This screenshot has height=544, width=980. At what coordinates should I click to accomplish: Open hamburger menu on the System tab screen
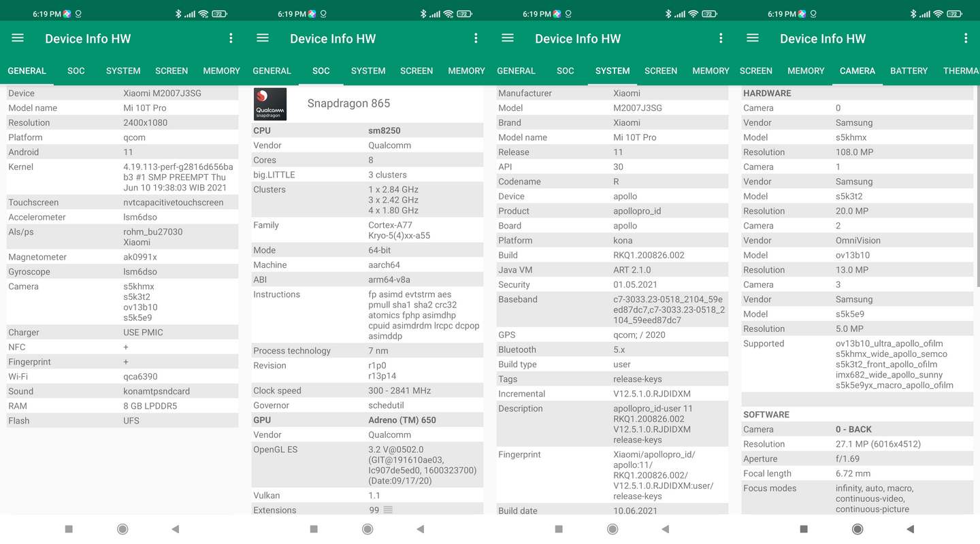508,38
